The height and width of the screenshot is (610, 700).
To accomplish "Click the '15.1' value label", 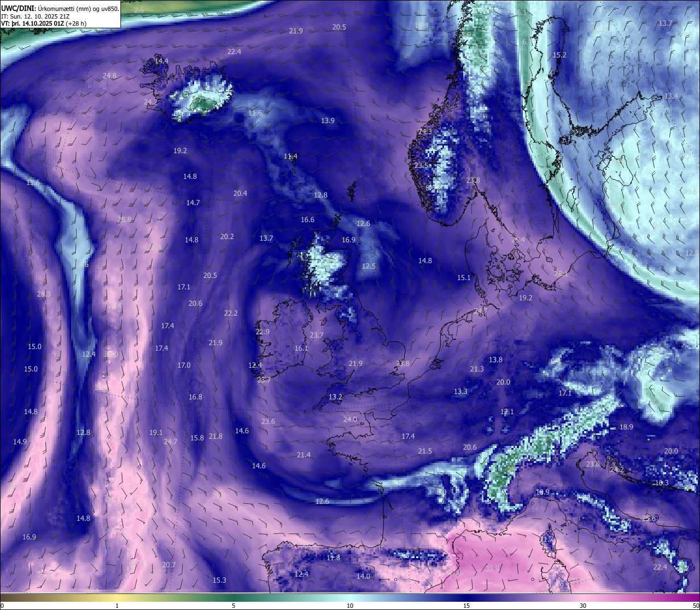I will (464, 277).
